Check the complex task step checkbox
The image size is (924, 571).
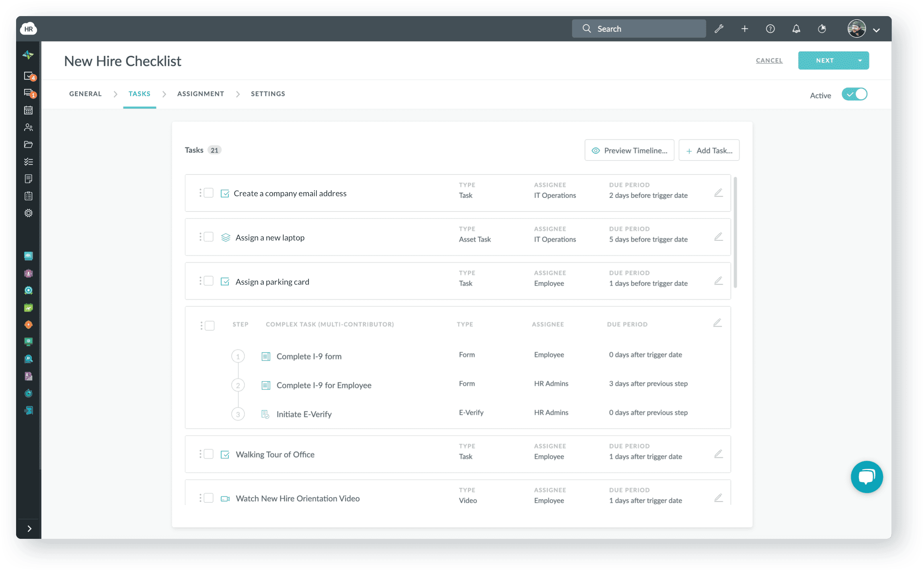click(x=209, y=325)
